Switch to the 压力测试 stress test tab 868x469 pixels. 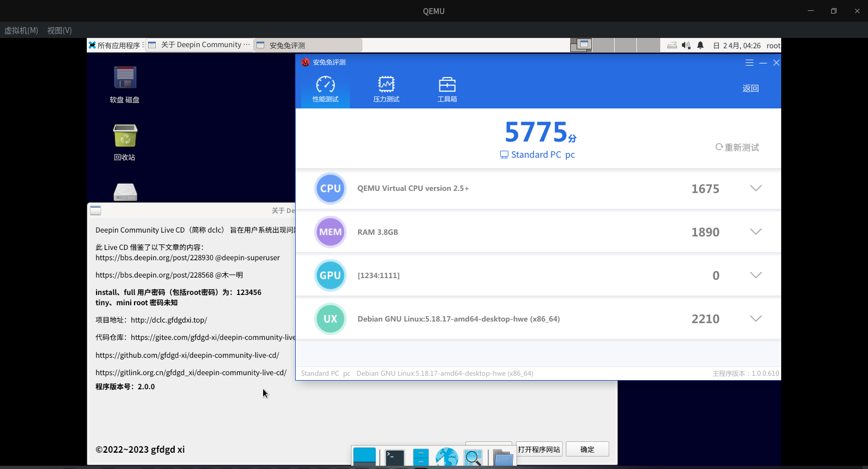point(386,89)
